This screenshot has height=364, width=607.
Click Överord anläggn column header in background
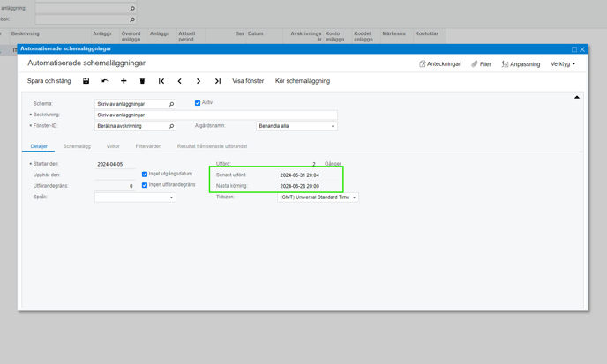click(131, 36)
